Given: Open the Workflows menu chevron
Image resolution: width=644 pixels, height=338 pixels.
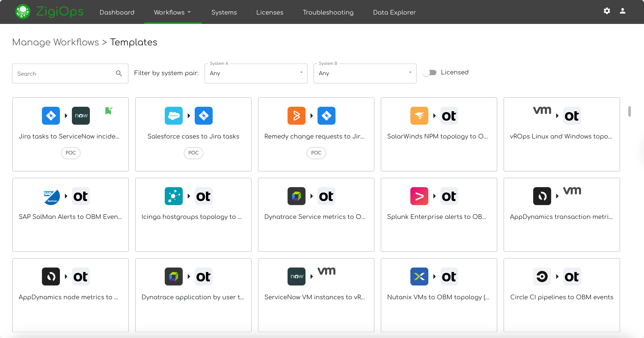Looking at the screenshot, I should [x=189, y=12].
